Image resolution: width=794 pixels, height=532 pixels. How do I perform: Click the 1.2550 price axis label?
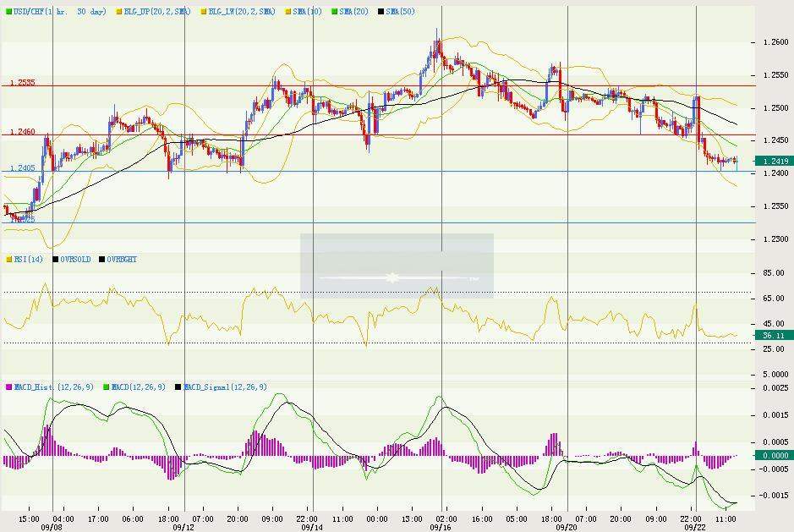click(x=775, y=75)
